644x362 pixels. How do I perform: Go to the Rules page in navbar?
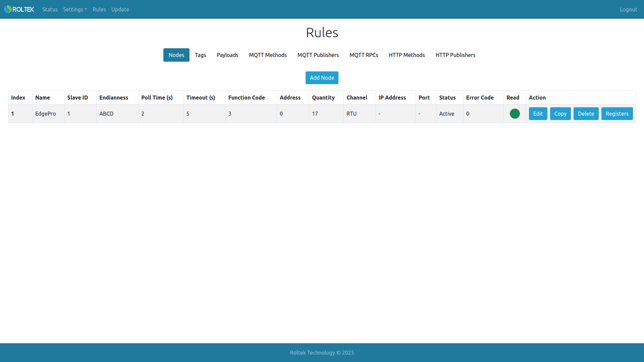(99, 9)
